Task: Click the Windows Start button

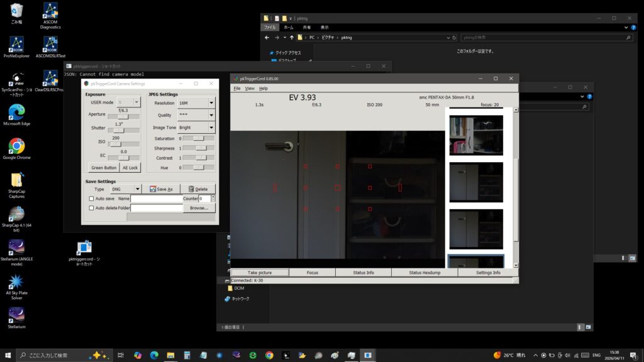Action: 8,355
